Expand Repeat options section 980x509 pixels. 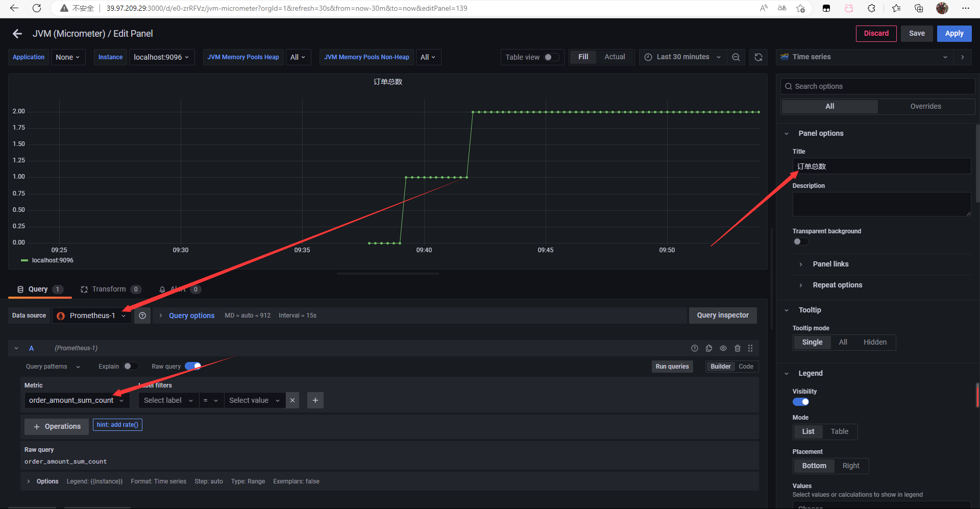(837, 285)
